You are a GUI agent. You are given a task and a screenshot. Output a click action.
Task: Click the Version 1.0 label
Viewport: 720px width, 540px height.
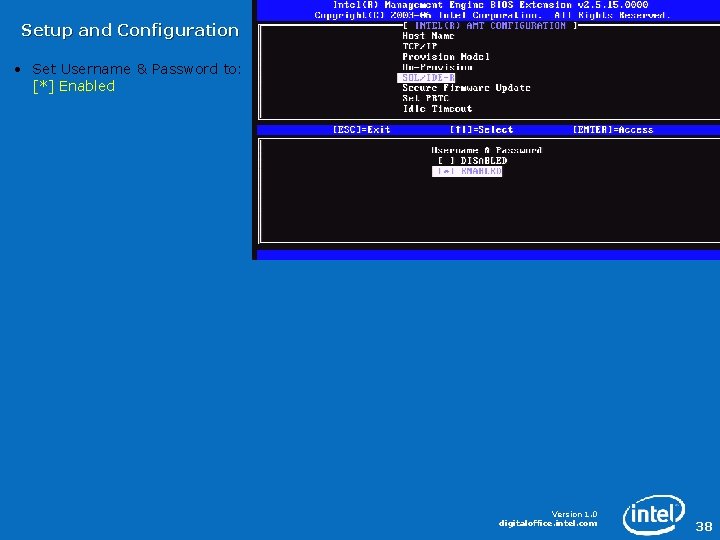pyautogui.click(x=574, y=514)
